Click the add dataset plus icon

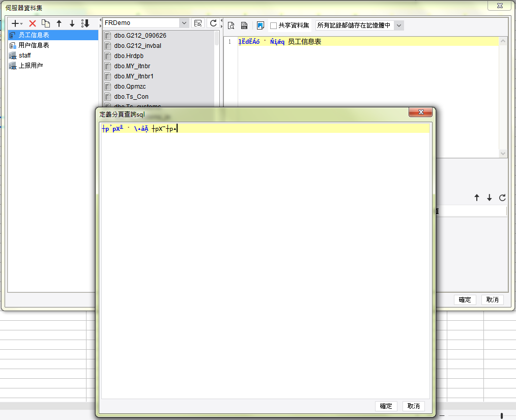tap(15, 23)
